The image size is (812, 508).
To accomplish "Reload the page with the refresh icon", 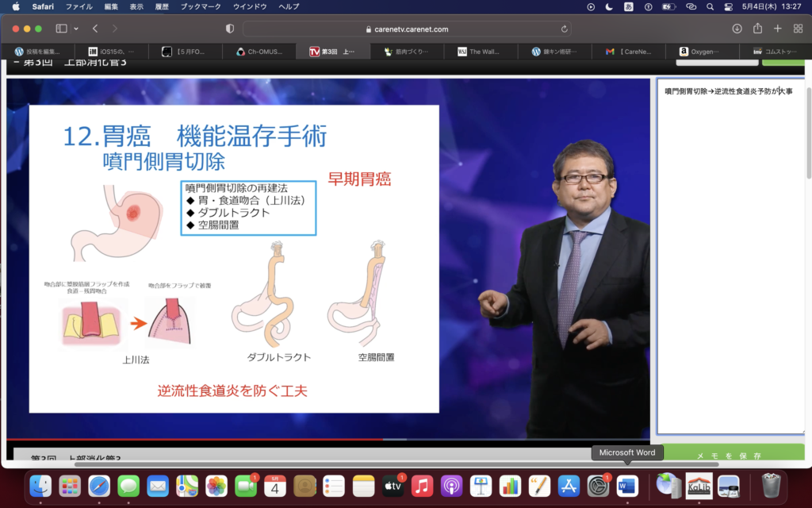I will tap(565, 29).
